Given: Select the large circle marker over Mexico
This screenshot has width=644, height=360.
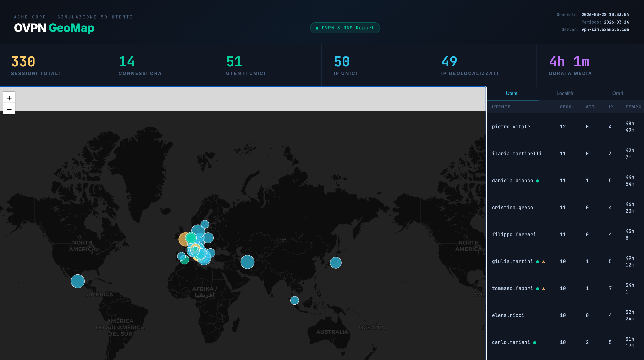Looking at the screenshot, I should coord(78,281).
